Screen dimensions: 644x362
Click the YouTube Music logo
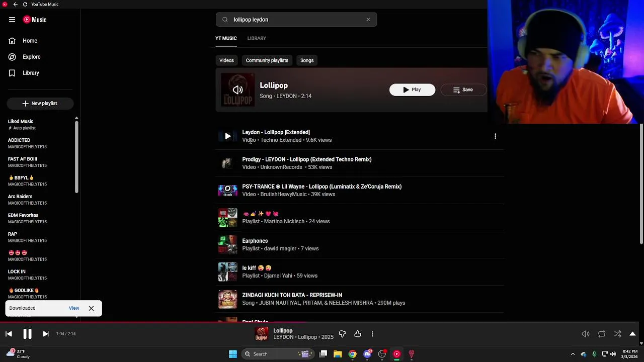pos(35,20)
